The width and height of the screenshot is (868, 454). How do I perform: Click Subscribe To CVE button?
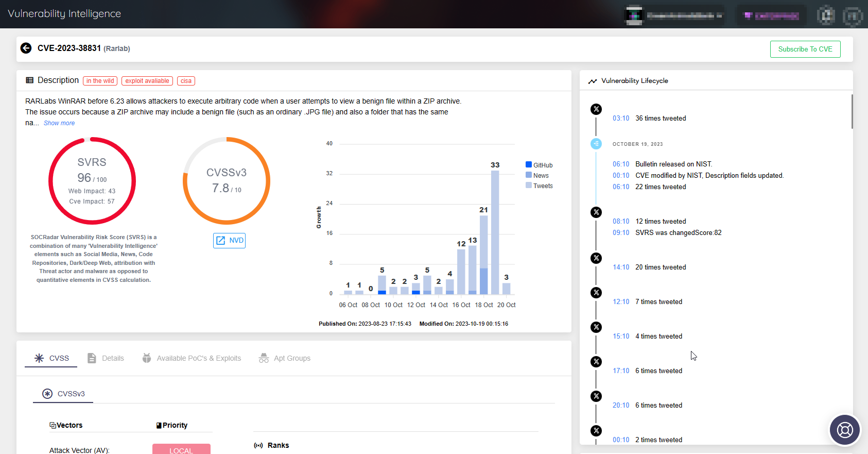tap(805, 49)
